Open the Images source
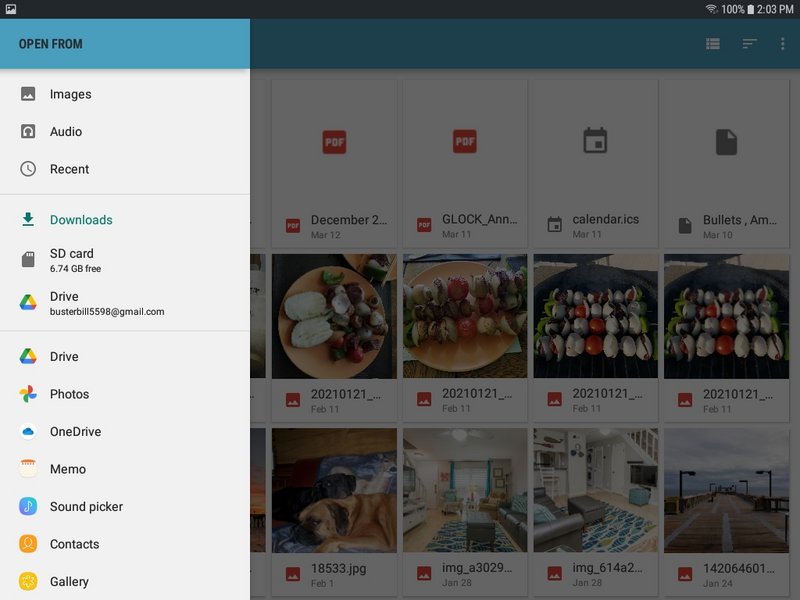Viewport: 800px width, 600px height. 125,94
